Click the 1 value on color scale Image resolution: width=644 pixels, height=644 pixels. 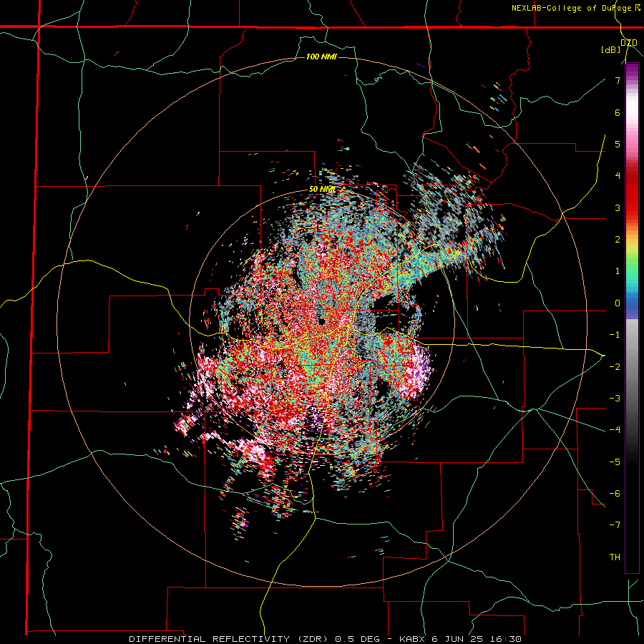click(618, 271)
